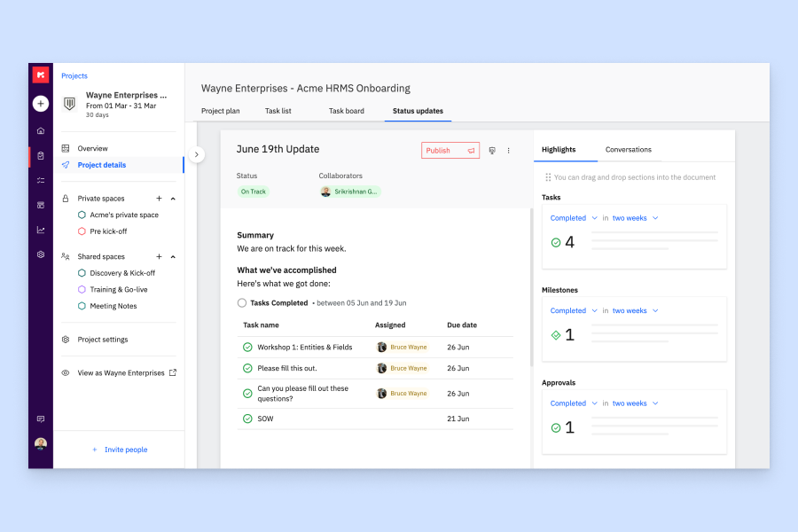Viewport: 798px width, 532px height.
Task: Collapse the Private spaces section
Action: point(173,199)
